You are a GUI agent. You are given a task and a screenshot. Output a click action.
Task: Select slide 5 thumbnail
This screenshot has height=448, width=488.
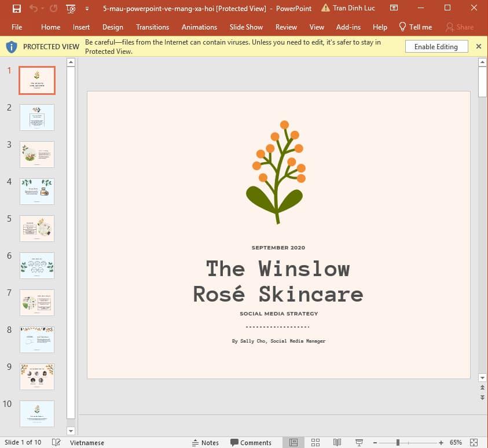pyautogui.click(x=36, y=228)
